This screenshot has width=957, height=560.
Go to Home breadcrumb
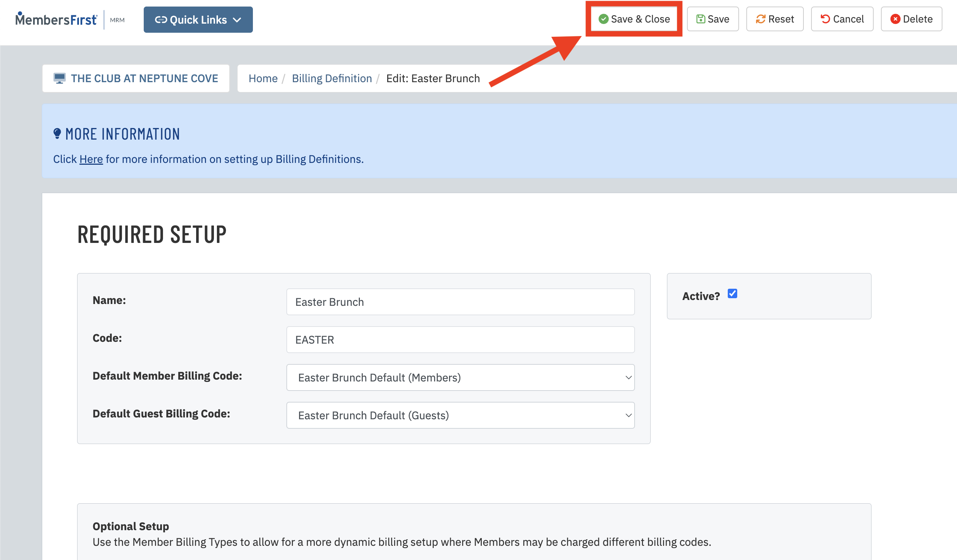click(263, 78)
